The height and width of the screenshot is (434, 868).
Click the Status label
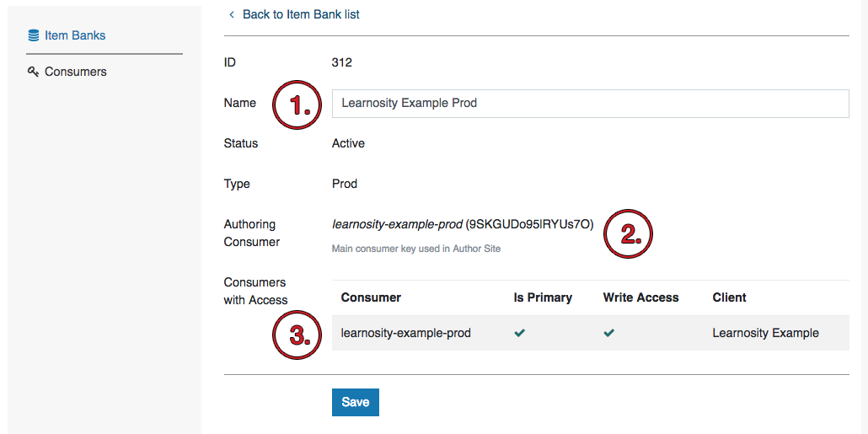coord(241,143)
